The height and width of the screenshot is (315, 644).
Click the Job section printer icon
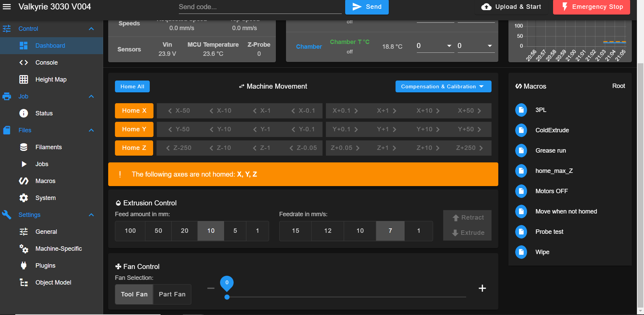[7, 96]
